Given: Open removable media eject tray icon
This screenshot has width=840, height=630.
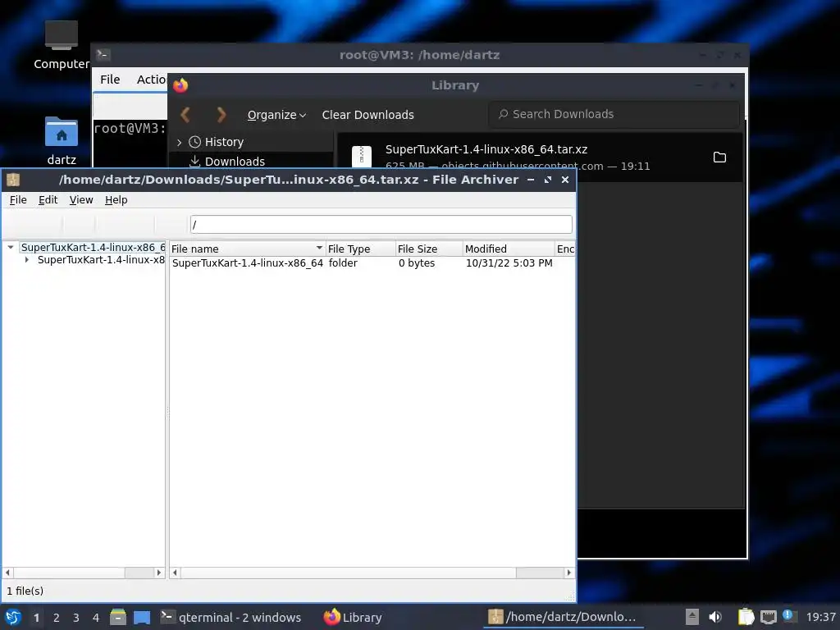Looking at the screenshot, I should [692, 617].
